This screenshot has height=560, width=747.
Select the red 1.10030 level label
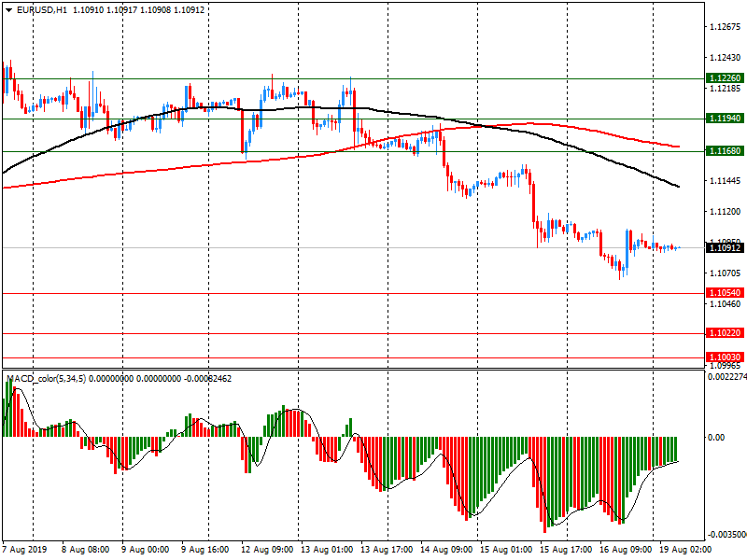(725, 357)
